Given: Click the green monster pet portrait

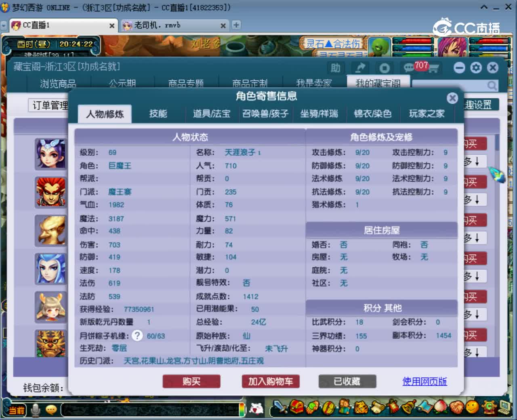Looking at the screenshot, I should [379, 47].
